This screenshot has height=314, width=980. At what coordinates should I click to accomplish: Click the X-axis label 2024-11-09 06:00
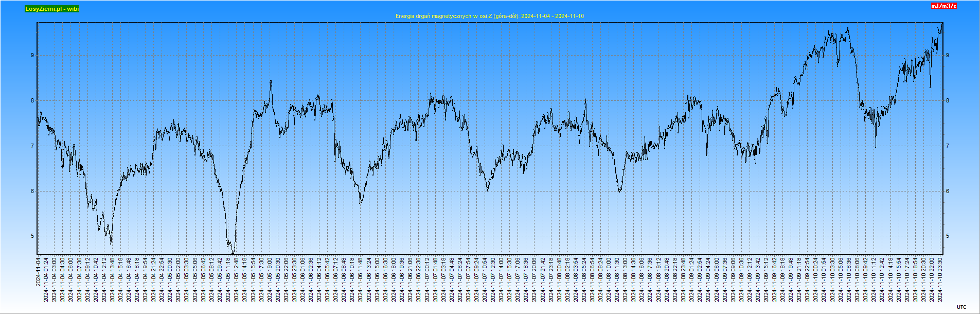(x=717, y=279)
